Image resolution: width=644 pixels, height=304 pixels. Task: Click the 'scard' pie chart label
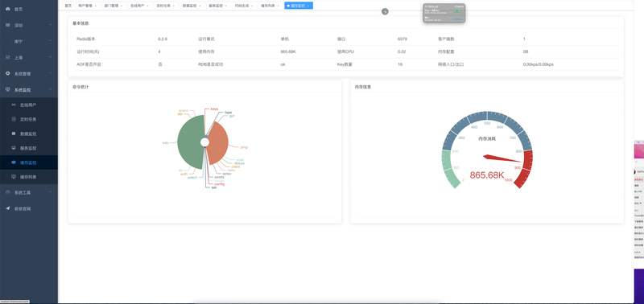[x=184, y=111]
